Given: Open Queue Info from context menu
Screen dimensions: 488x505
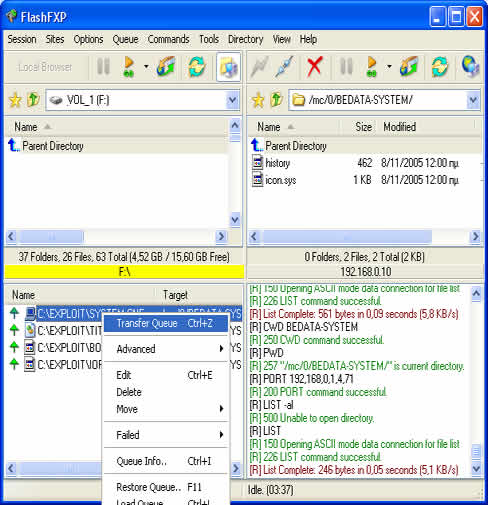Looking at the screenshot, I should [166, 461].
